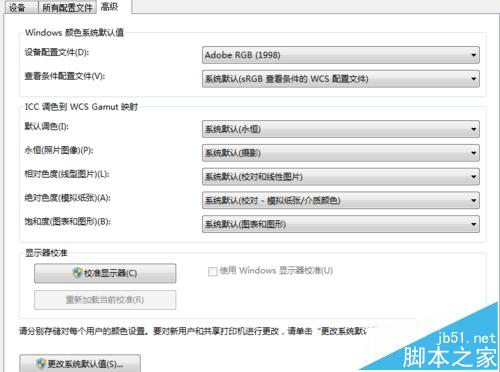500x372 pixels.
Task: Click the 默认调色(I): label
Action: 47,126
